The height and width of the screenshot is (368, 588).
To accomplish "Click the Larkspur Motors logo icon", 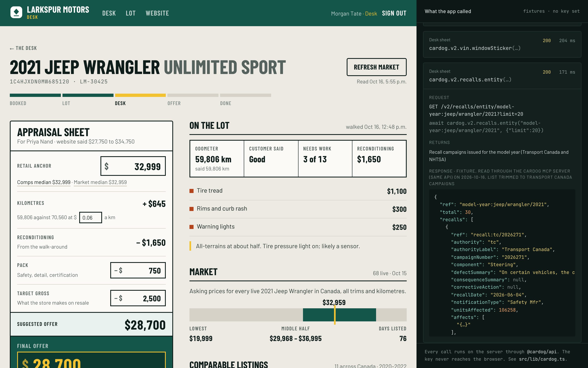I will 16,12.
